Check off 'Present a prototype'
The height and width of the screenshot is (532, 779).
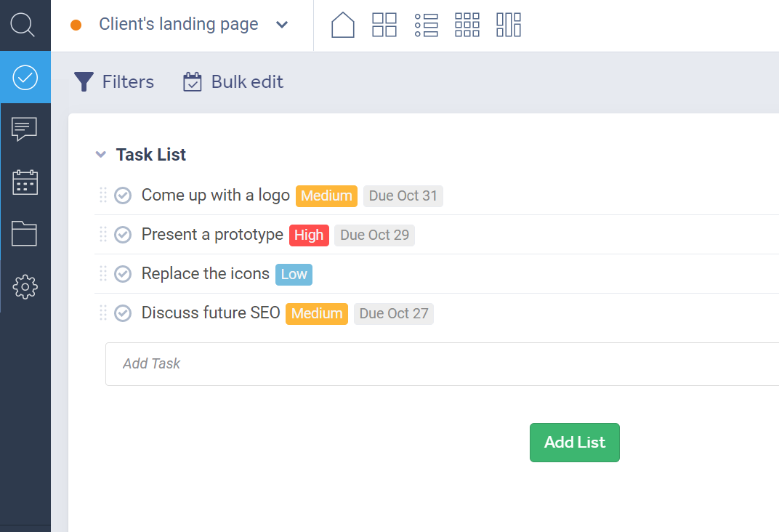[x=122, y=234]
